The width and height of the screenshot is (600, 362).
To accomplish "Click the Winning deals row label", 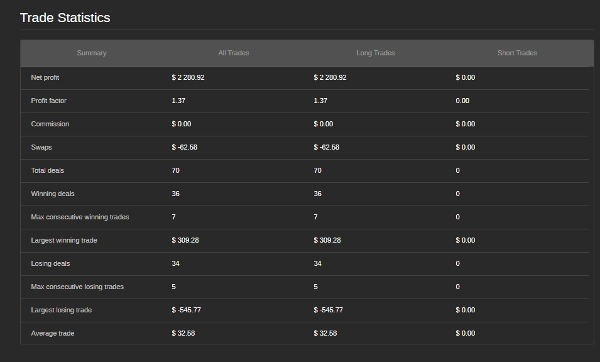I will pos(52,194).
